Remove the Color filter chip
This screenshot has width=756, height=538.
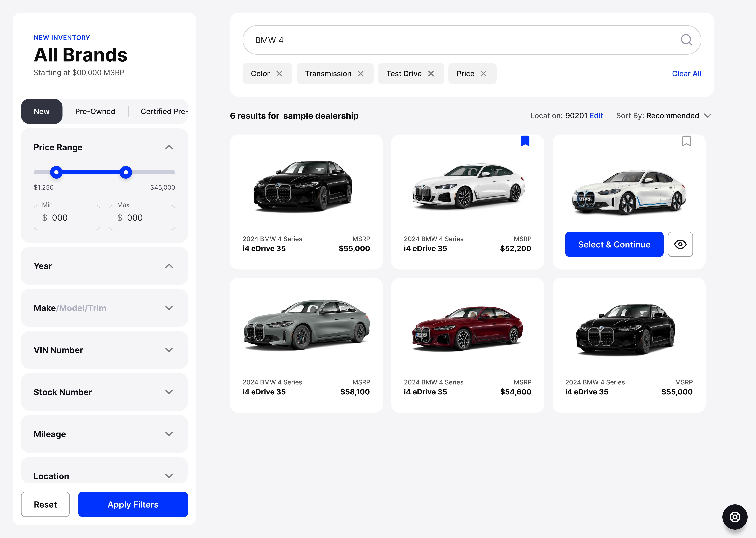tap(279, 74)
